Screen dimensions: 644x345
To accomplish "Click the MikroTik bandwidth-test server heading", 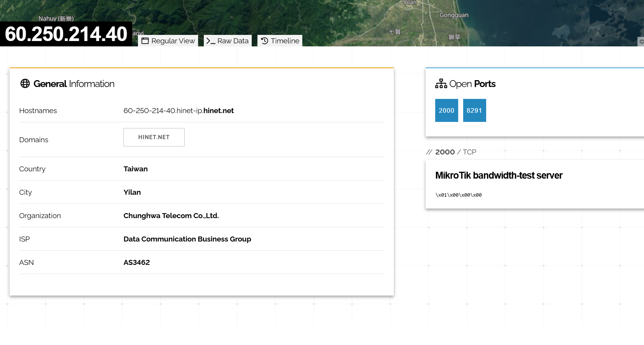I will point(498,176).
